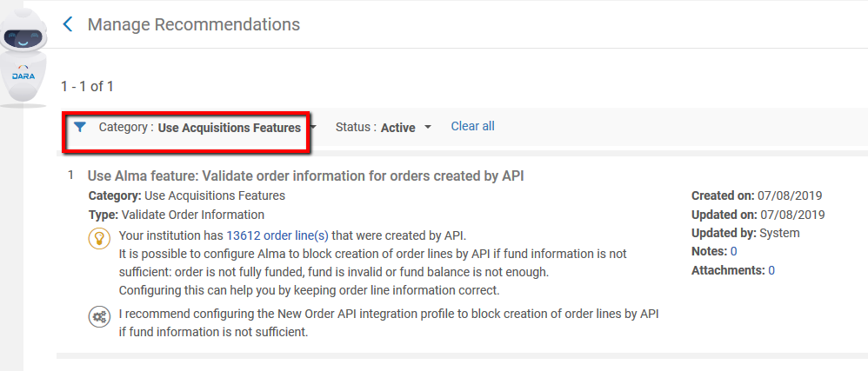This screenshot has width=868, height=371.
Task: Click the 'Updated on: 07/08/2019' text
Action: coord(758,215)
